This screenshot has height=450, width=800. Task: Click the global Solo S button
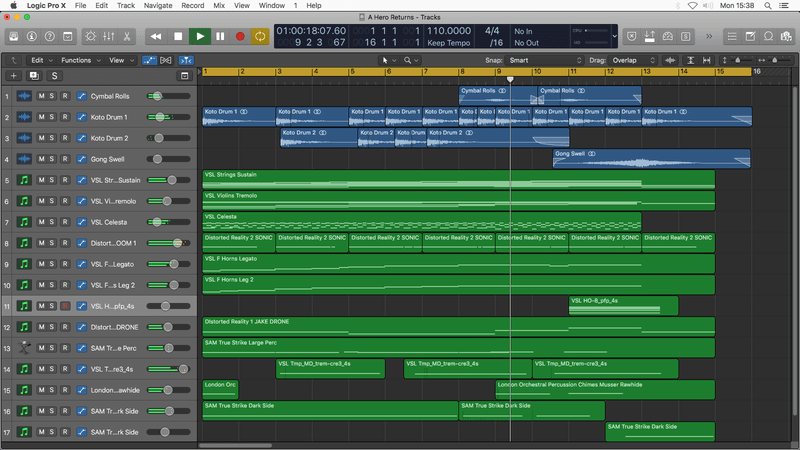coord(55,76)
